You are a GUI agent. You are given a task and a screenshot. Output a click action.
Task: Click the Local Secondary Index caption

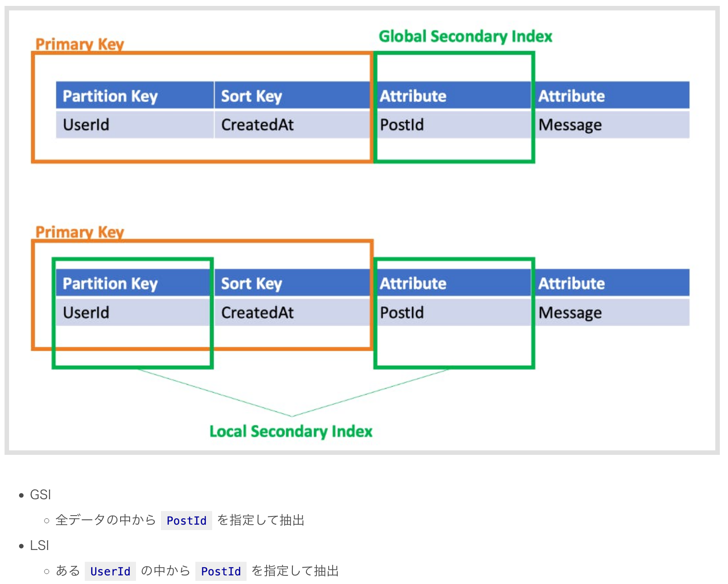(291, 431)
